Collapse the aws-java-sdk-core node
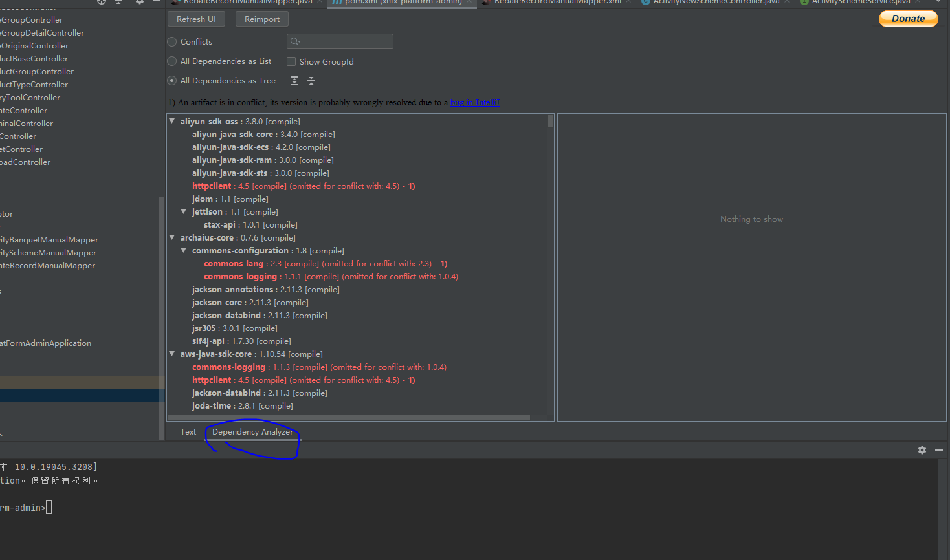The height and width of the screenshot is (560, 950). click(172, 354)
